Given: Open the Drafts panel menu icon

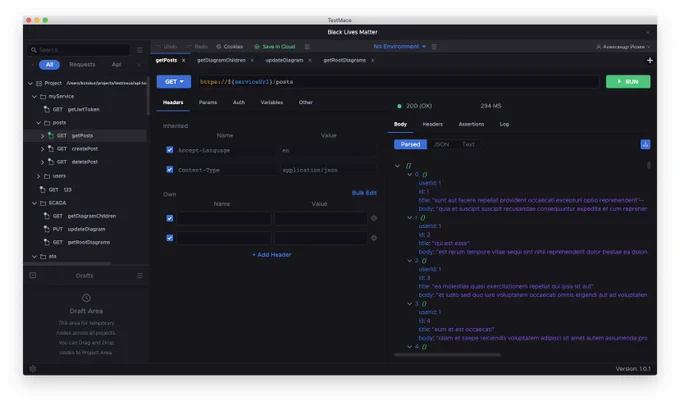Looking at the screenshot, I should [x=140, y=275].
